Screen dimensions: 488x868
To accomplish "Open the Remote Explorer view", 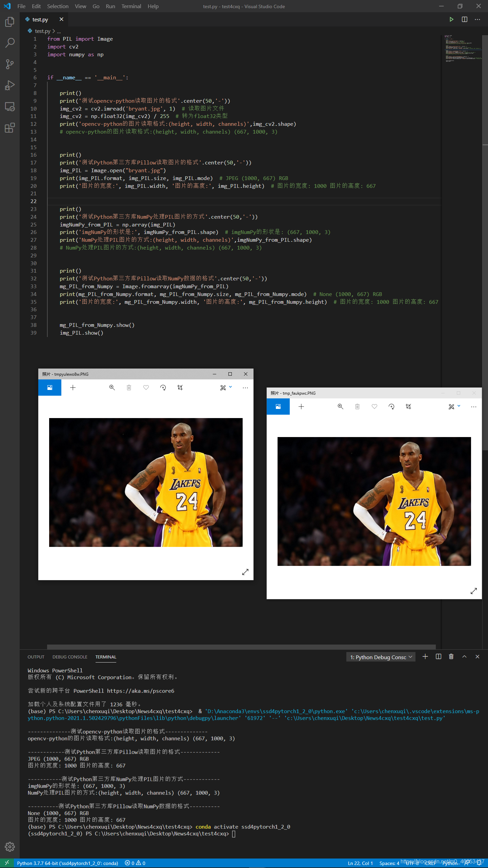I will tap(10, 106).
